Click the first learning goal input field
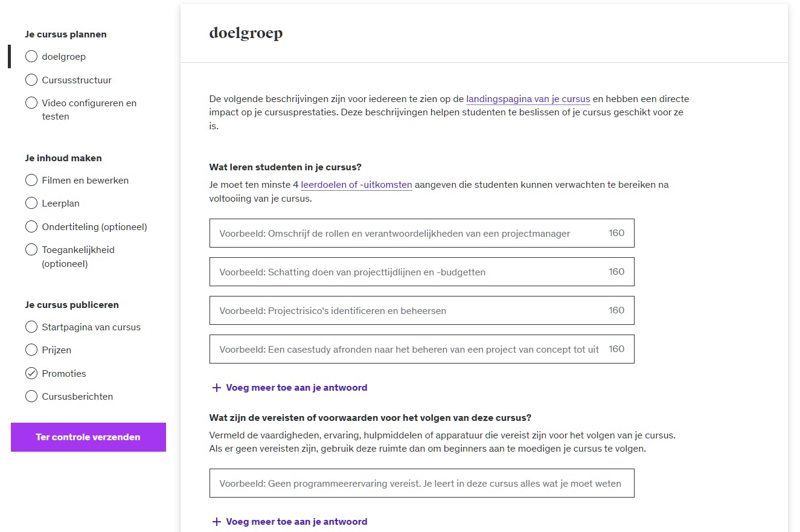 coord(411,233)
